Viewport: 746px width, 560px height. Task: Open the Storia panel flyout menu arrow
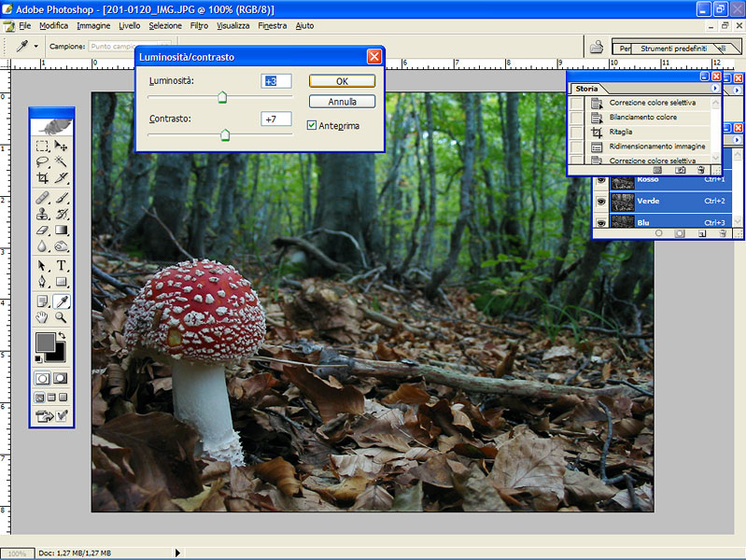click(715, 88)
